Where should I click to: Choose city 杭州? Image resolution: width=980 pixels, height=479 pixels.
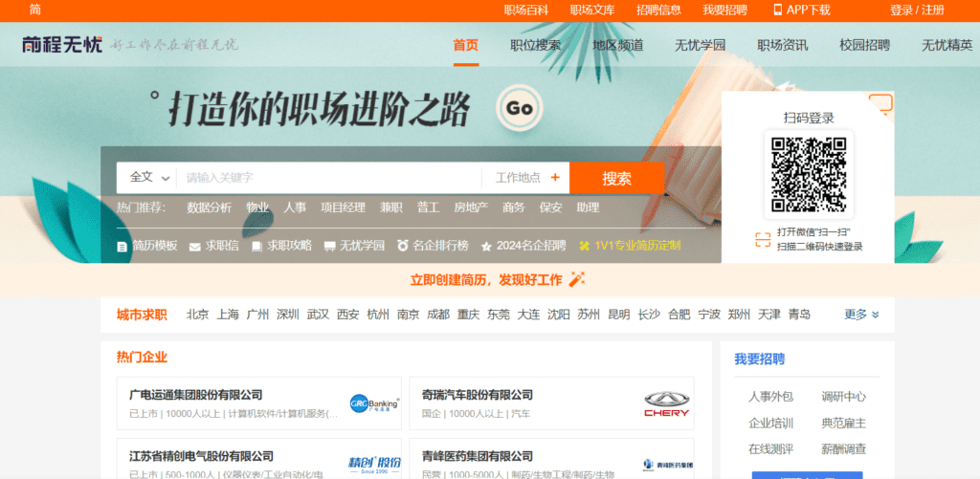[378, 315]
